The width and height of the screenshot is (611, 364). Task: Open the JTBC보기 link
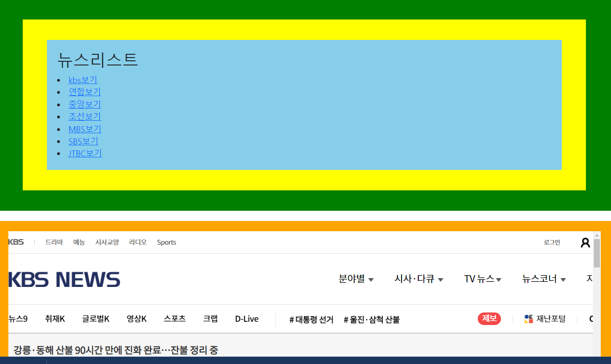(85, 153)
